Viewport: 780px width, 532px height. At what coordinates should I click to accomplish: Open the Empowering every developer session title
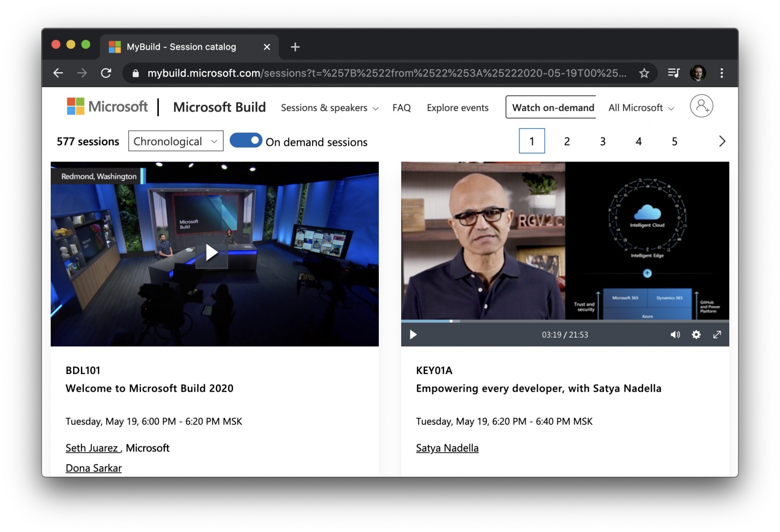click(539, 388)
